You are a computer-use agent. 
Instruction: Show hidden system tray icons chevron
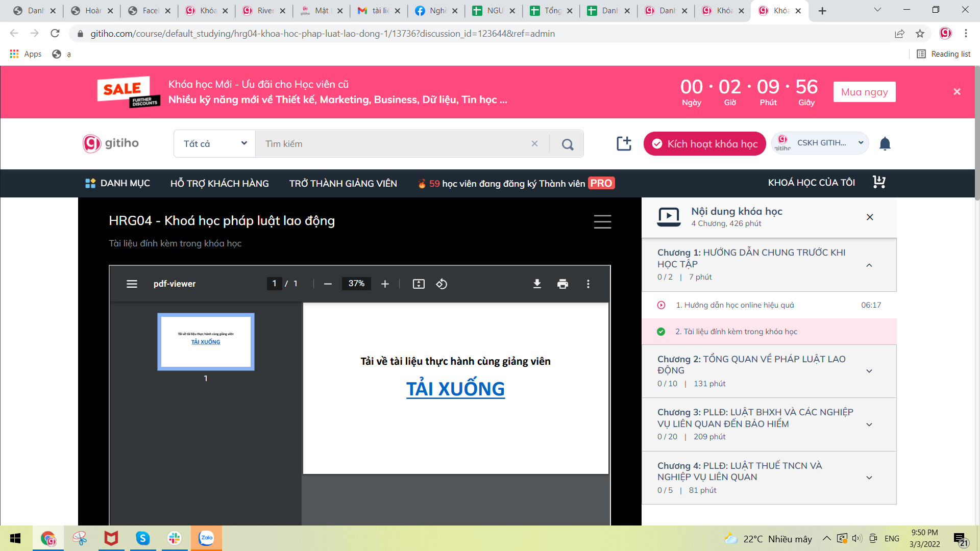pos(826,539)
